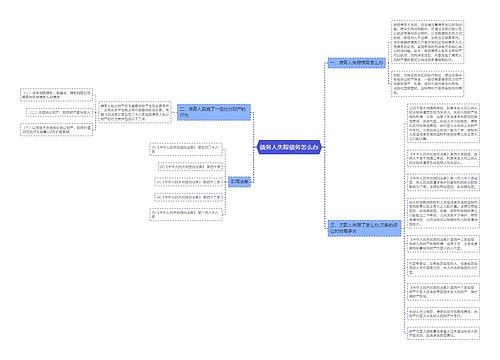Select citation [2] 第四十条 leaf node

[190, 167]
